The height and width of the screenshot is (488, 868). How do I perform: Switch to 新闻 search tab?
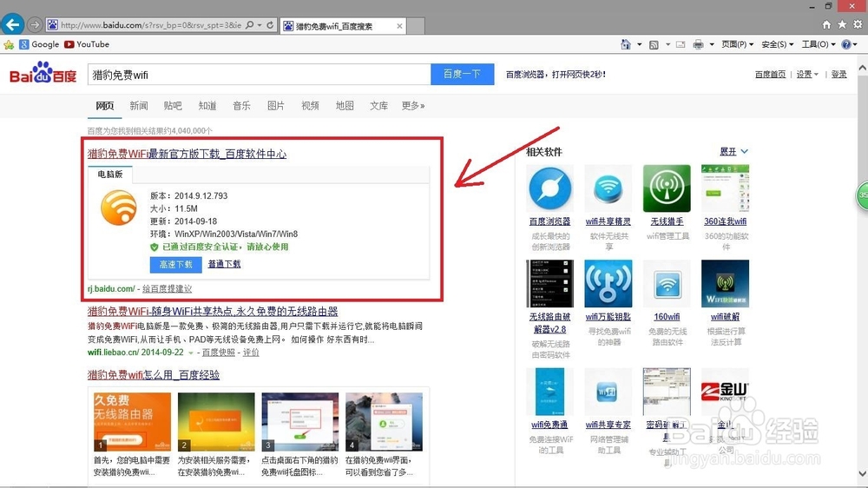[x=138, y=105]
